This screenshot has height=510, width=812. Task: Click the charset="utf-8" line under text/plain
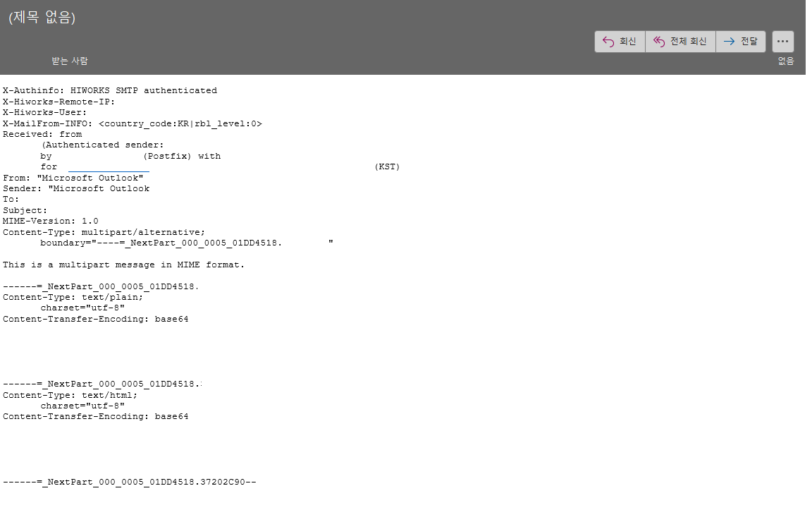tap(82, 308)
